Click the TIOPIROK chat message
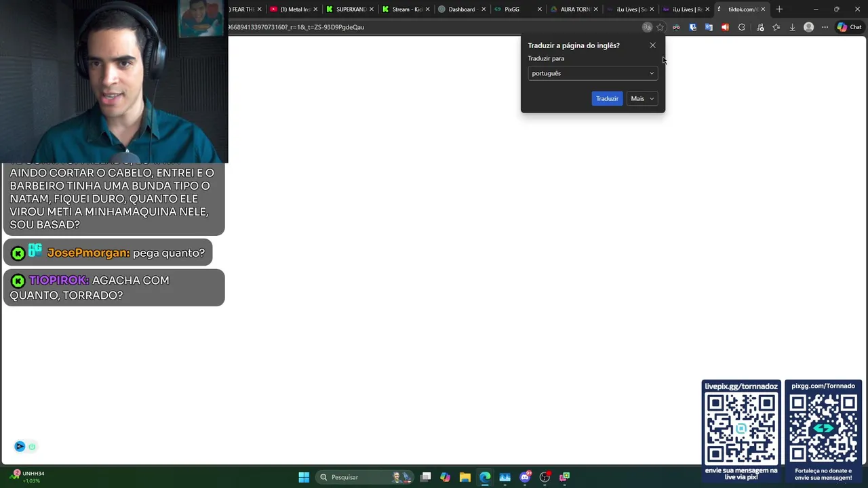This screenshot has height=488, width=868. click(114, 287)
